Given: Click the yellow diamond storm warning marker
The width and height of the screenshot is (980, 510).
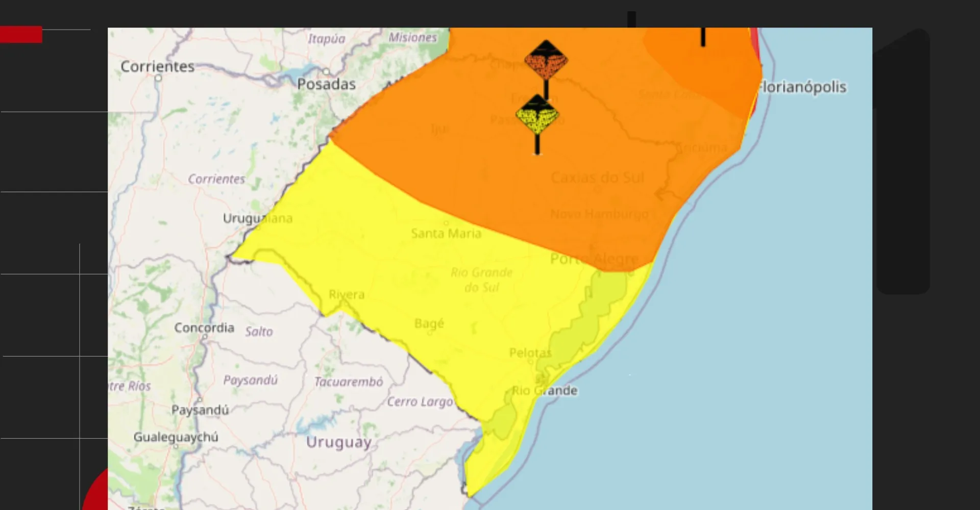Looking at the screenshot, I should tap(537, 114).
